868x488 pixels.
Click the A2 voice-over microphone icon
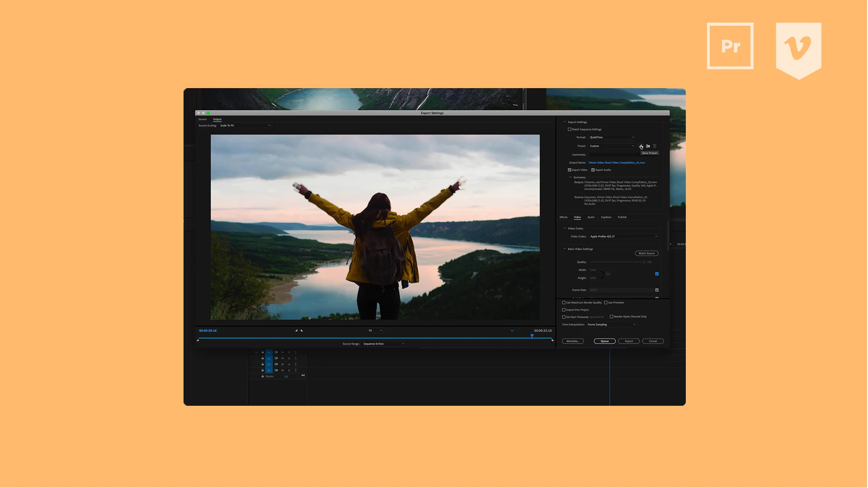click(x=296, y=358)
